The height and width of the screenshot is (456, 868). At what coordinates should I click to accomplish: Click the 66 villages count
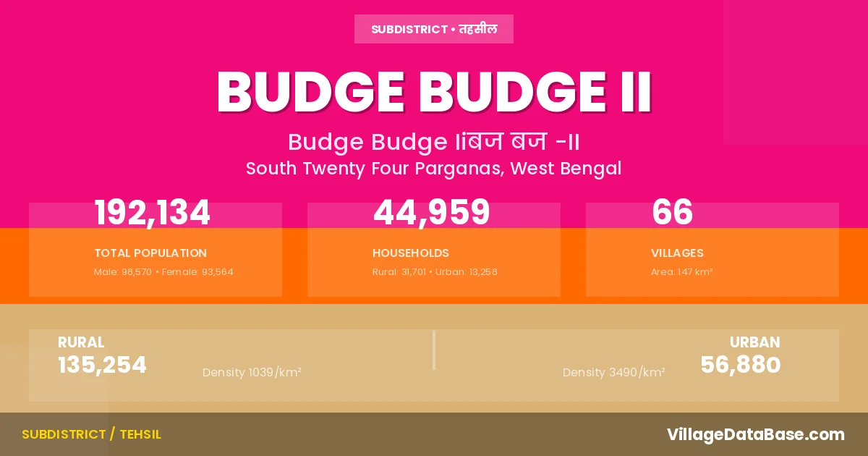coord(672,213)
